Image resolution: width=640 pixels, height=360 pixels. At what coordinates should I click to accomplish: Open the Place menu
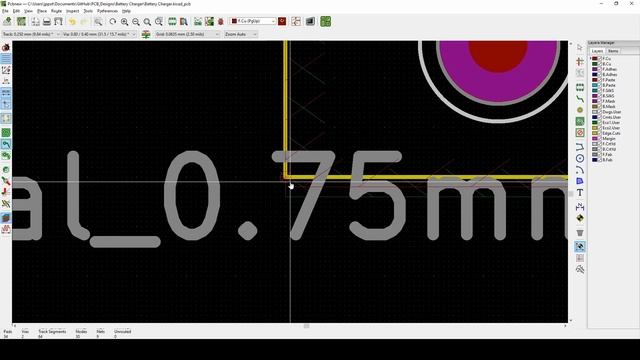click(42, 11)
